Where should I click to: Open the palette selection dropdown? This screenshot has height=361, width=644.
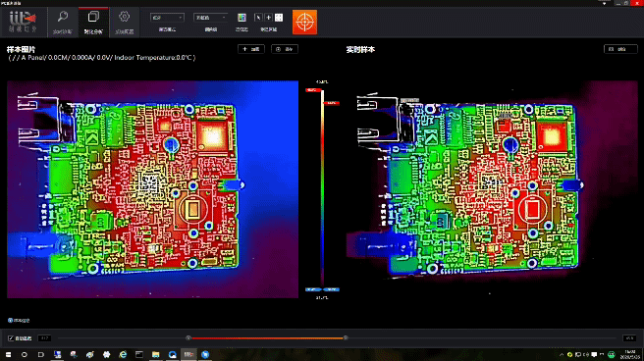pos(211,18)
